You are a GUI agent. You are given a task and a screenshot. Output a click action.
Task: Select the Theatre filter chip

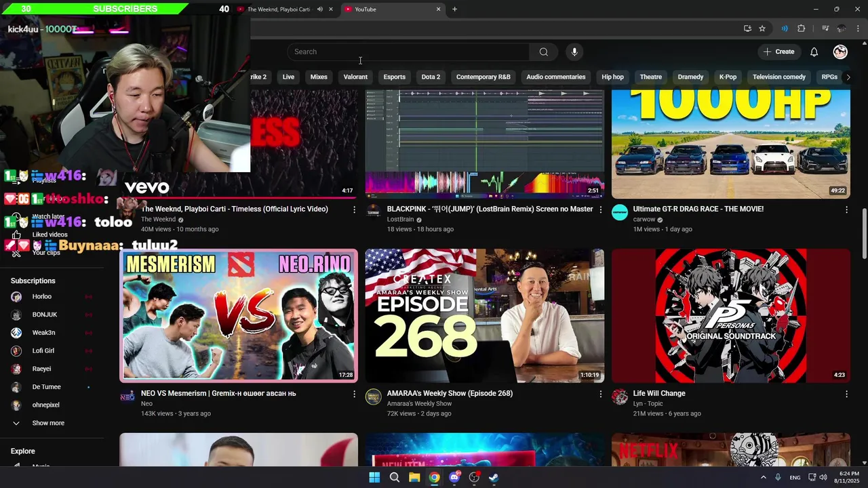(651, 77)
